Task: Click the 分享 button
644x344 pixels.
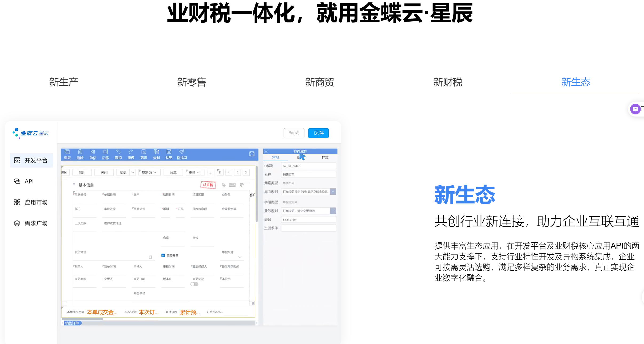Action: (x=173, y=172)
